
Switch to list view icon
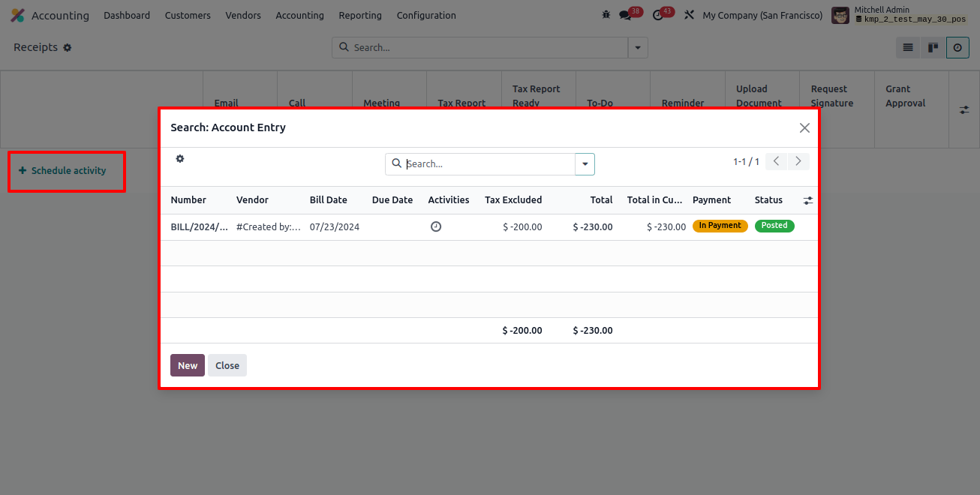(x=908, y=47)
